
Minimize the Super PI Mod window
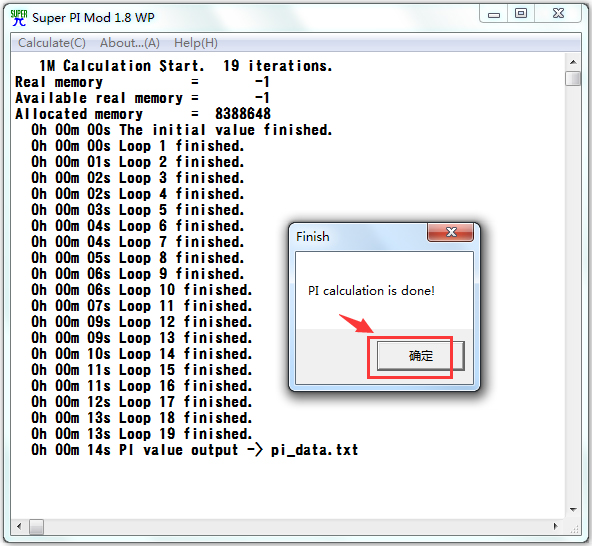click(x=493, y=14)
